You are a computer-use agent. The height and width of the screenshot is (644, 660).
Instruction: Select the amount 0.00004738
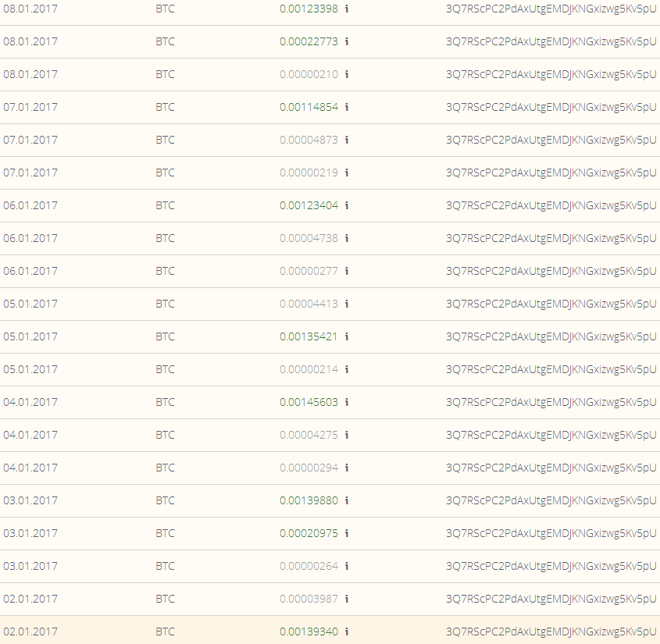click(x=309, y=239)
